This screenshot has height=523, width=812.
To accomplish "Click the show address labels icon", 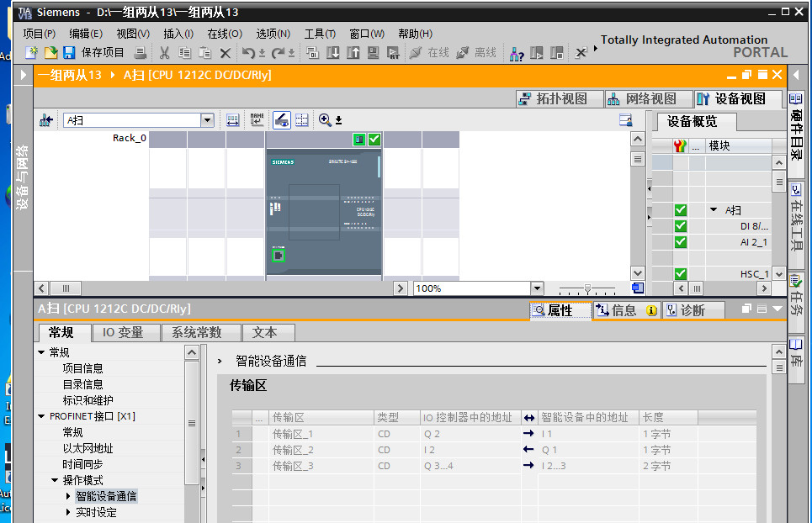I will 233,120.
